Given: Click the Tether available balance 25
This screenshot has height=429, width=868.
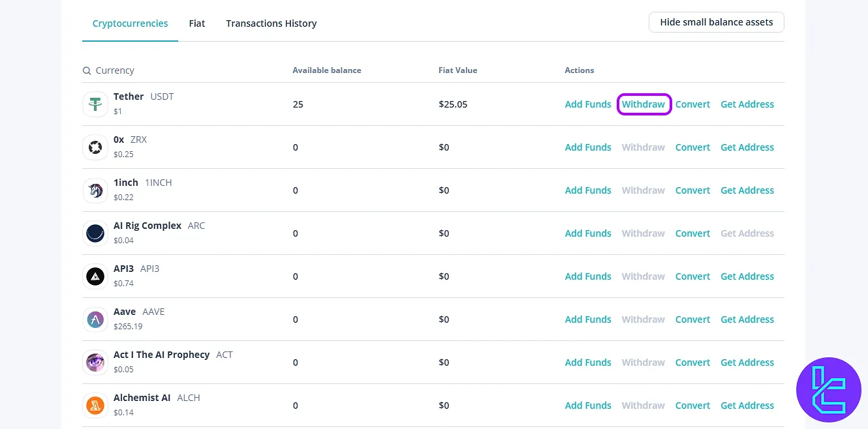Looking at the screenshot, I should (x=298, y=104).
